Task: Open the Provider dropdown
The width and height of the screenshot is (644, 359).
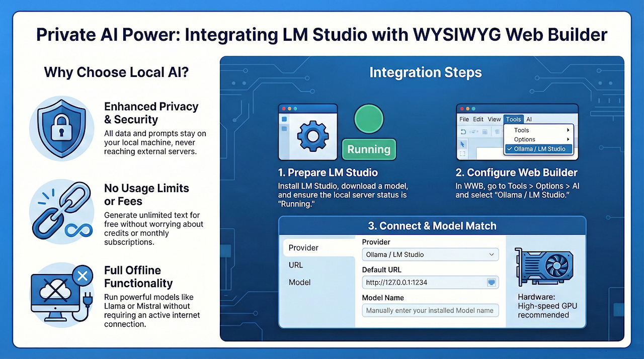Action: click(x=430, y=254)
